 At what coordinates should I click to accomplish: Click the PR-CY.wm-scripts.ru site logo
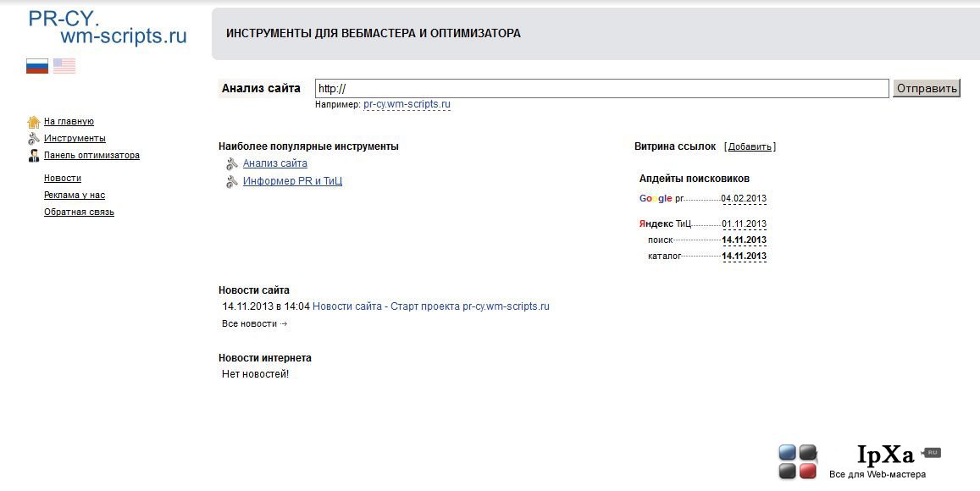point(108,27)
